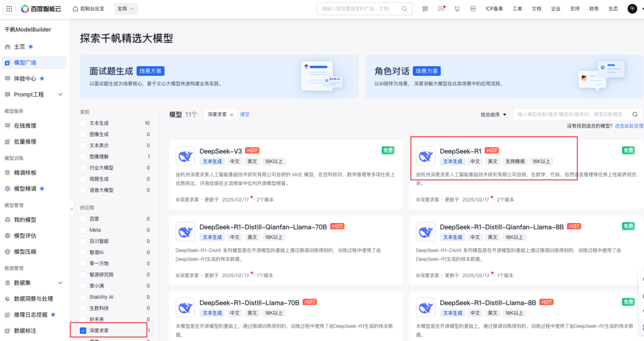Click the 体验中心 sidebar icon

coord(7,79)
